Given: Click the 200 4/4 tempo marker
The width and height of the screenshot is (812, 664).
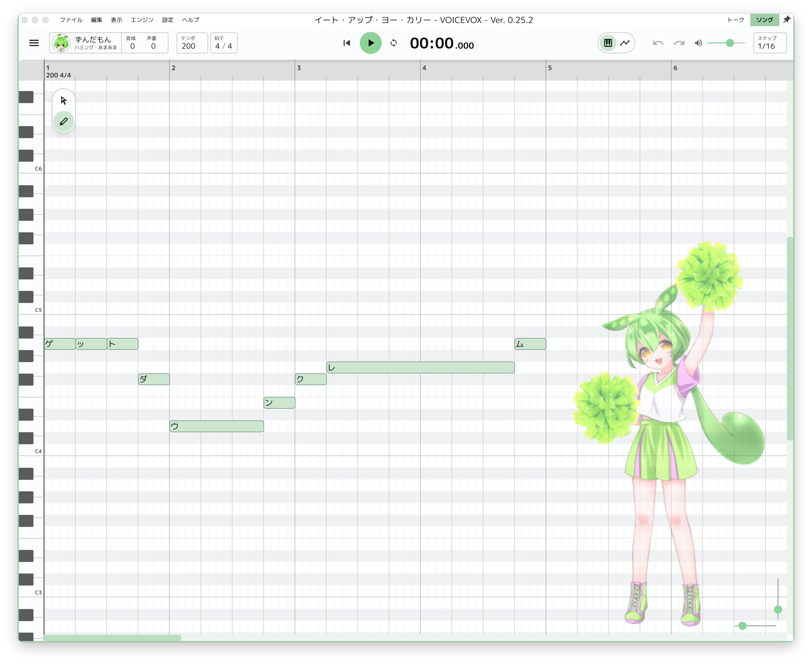Looking at the screenshot, I should (x=59, y=75).
